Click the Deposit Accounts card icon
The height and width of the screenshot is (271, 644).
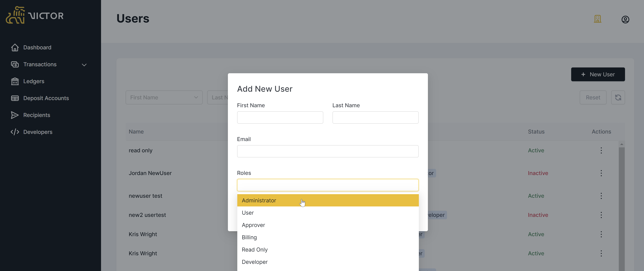(x=15, y=98)
